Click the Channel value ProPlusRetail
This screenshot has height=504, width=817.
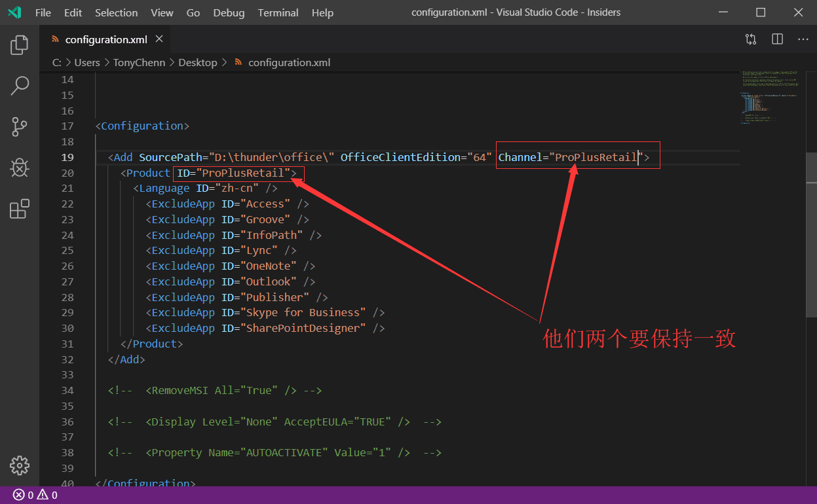(x=596, y=158)
